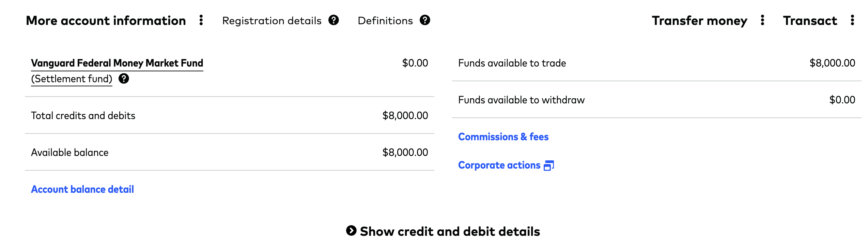868x245 pixels.
Task: Open the More account information heading
Action: [x=106, y=21]
